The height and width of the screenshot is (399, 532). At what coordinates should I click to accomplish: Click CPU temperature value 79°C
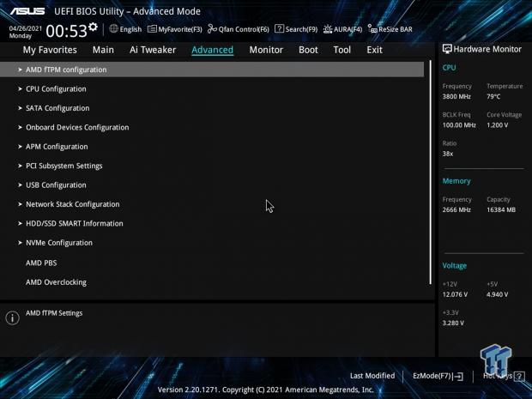(493, 97)
